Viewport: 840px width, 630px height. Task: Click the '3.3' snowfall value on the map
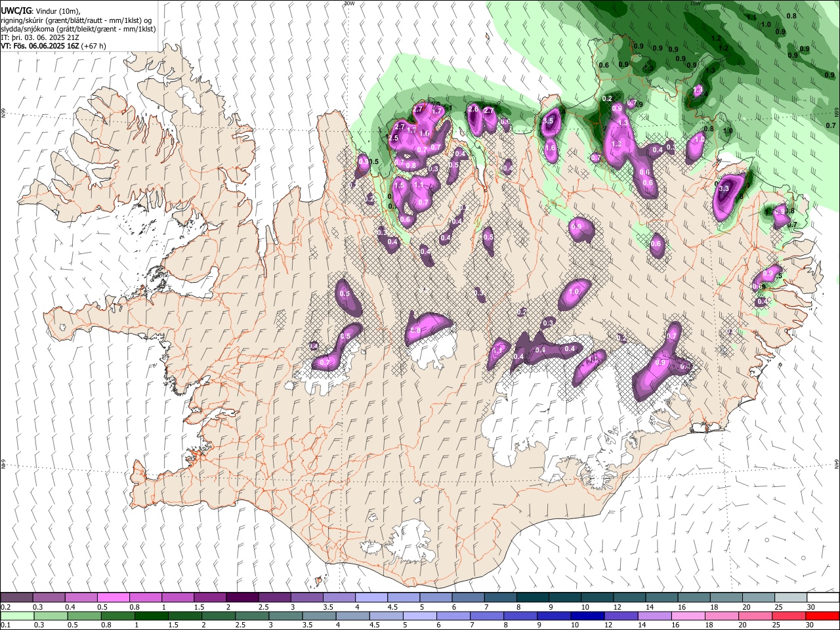pos(724,189)
